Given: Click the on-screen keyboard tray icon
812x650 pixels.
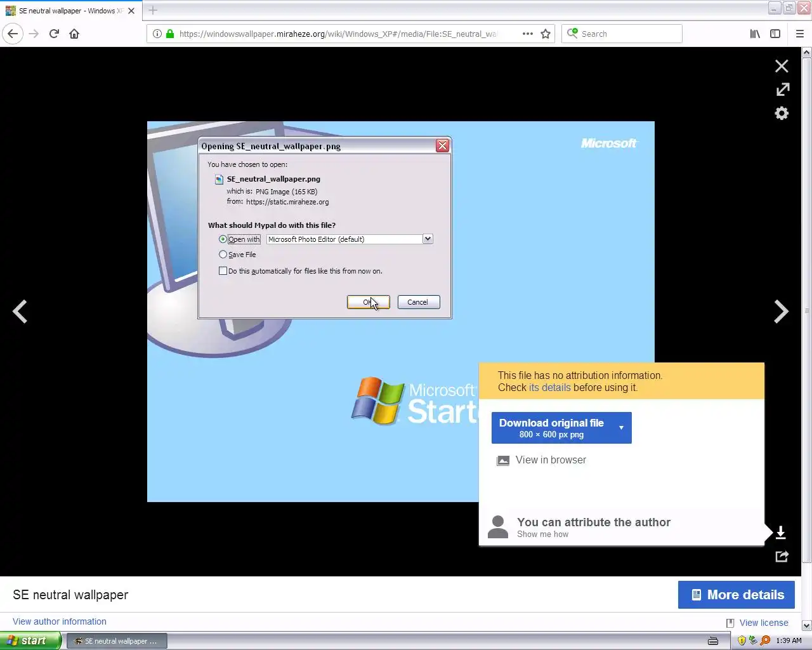Looking at the screenshot, I should point(713,640).
